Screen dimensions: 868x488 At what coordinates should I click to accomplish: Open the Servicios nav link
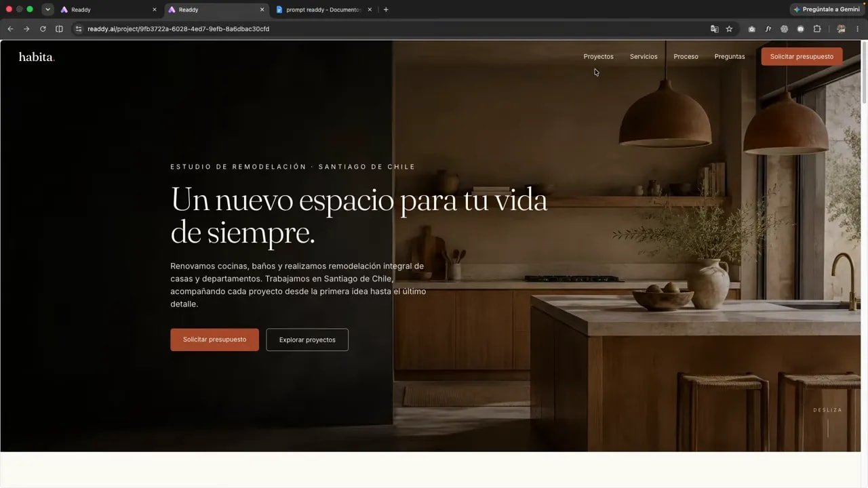(x=644, y=56)
